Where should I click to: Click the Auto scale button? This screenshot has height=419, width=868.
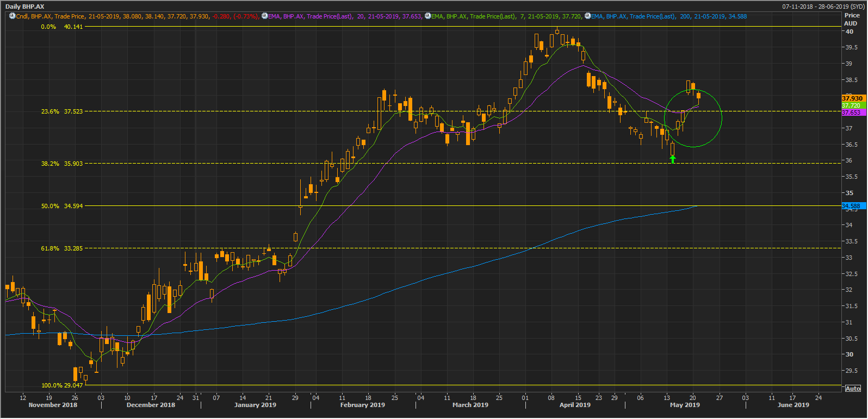pyautogui.click(x=853, y=388)
